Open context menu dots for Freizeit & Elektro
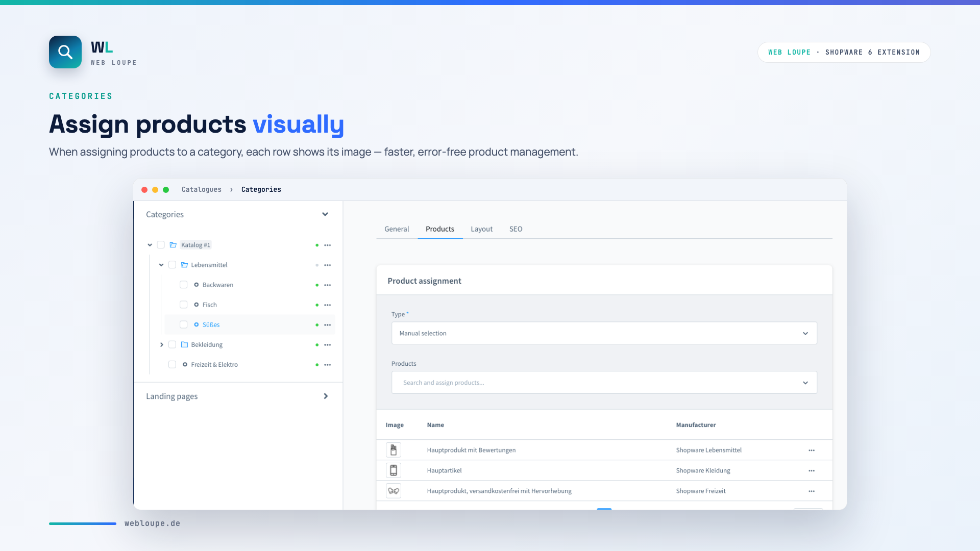 click(x=328, y=365)
